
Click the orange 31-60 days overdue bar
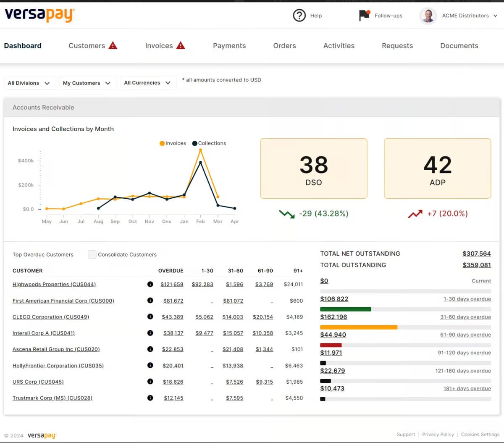359,327
